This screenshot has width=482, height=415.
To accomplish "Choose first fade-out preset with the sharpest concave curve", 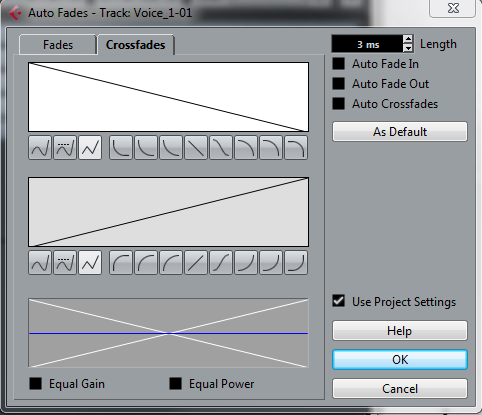I will (121, 148).
